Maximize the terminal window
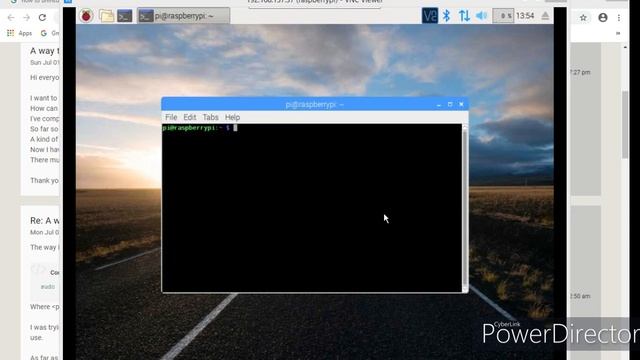The image size is (640, 360). pos(450,104)
